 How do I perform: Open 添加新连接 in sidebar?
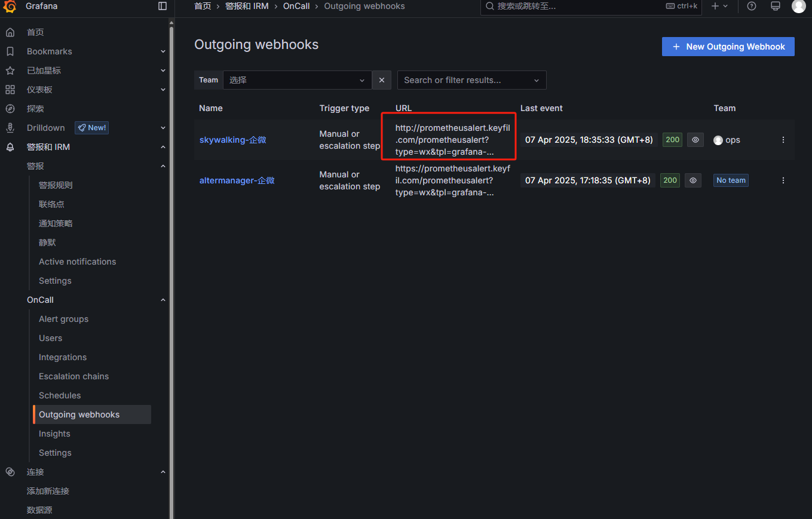click(48, 491)
